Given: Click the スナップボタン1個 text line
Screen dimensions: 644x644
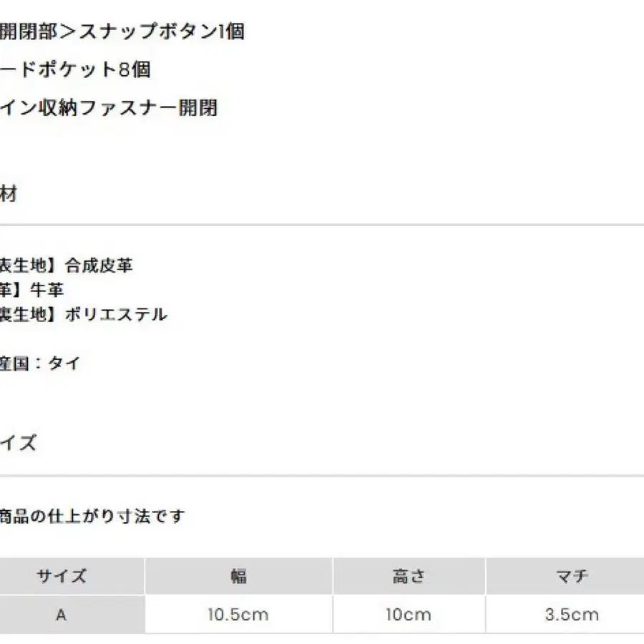Looking at the screenshot, I should [x=122, y=31].
